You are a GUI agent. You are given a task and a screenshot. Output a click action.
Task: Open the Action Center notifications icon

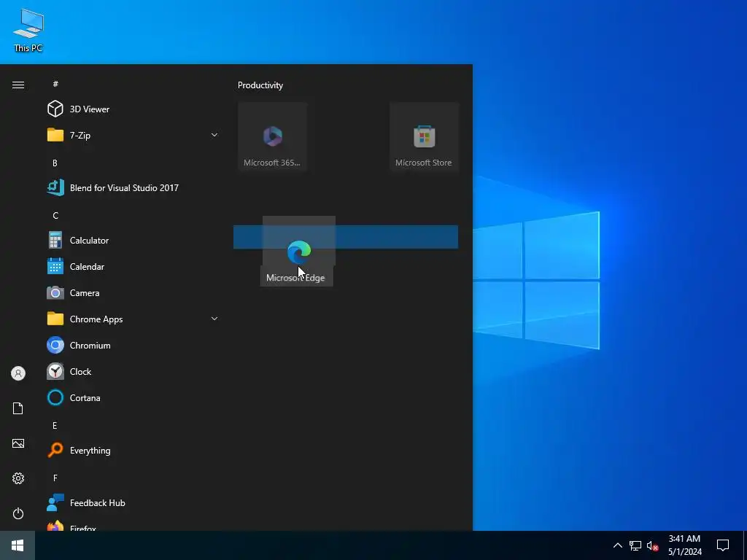(723, 545)
